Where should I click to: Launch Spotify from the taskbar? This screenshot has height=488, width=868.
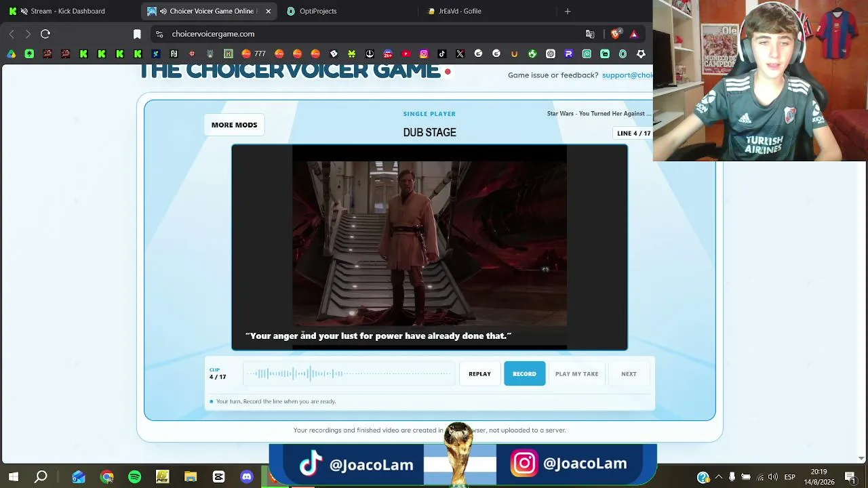tap(134, 477)
